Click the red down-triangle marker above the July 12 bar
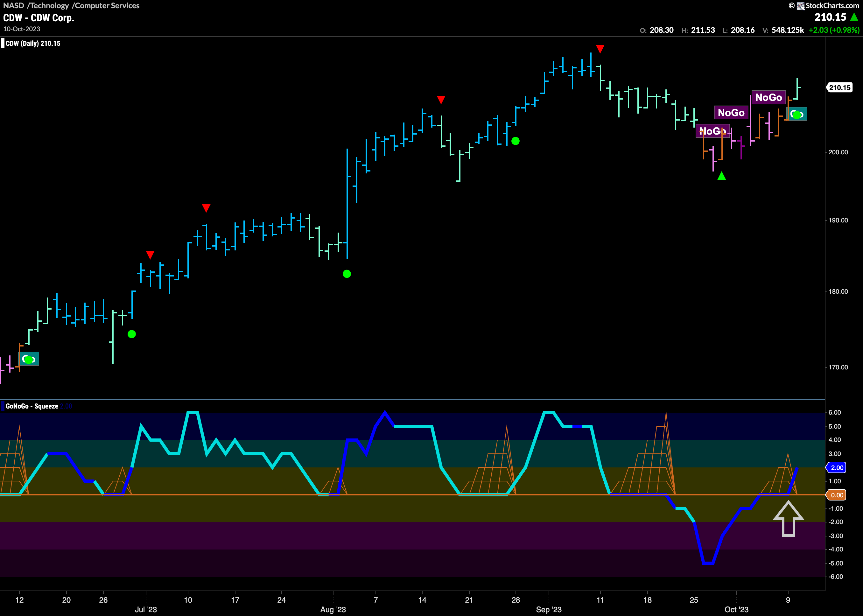Viewport: 863px width, 616px height. 206,208
